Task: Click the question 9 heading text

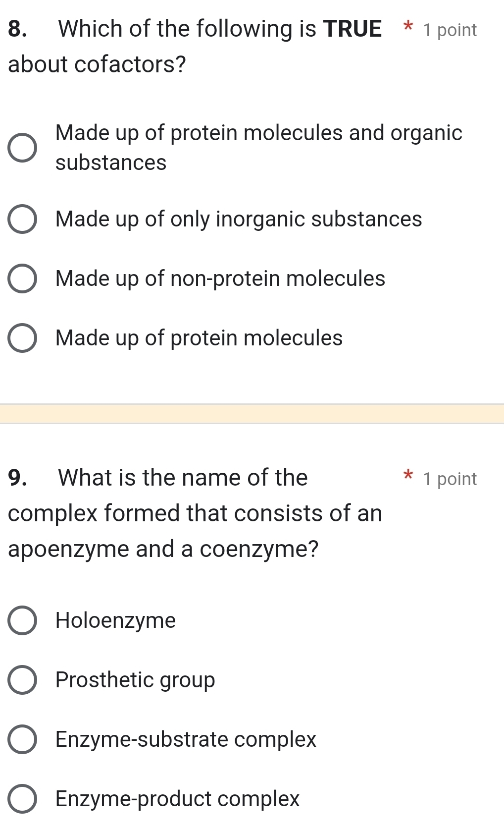Action: click(x=149, y=477)
